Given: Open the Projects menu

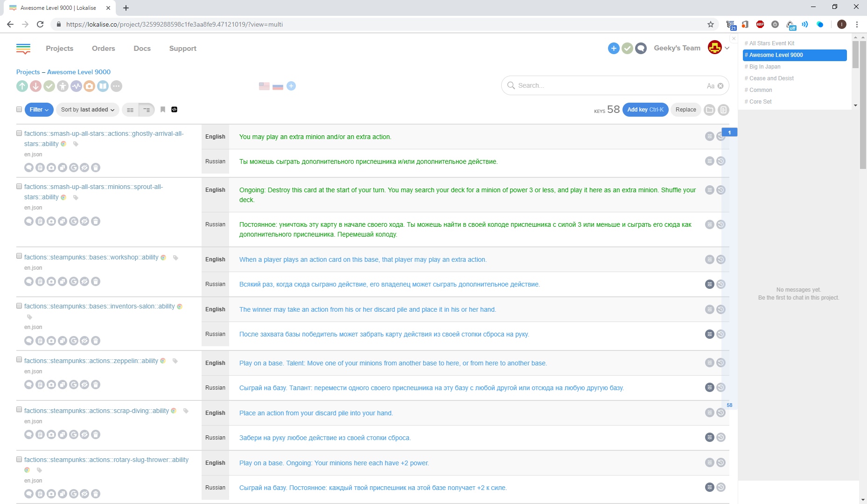Looking at the screenshot, I should [59, 48].
